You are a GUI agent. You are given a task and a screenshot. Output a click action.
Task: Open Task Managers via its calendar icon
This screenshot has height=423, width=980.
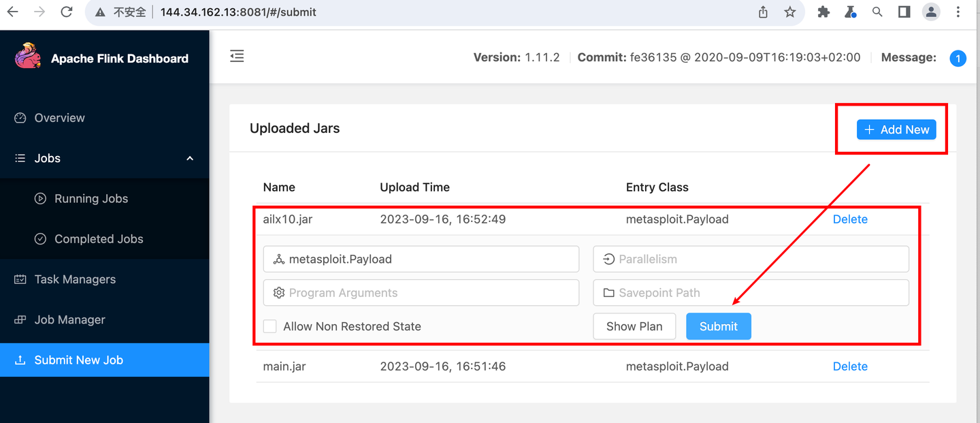point(19,279)
